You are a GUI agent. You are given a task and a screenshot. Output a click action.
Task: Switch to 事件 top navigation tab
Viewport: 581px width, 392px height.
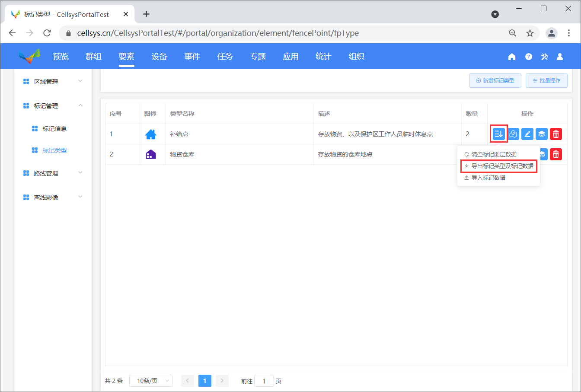point(192,57)
